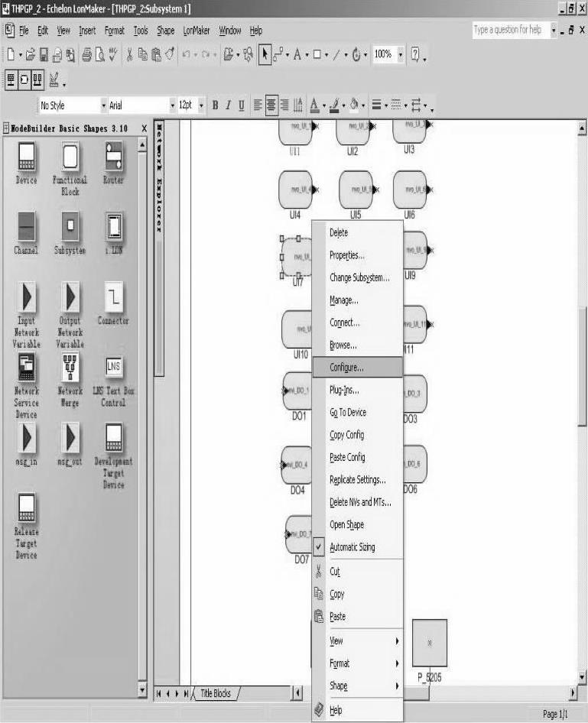Expand the Format submenu in context menu
The height and width of the screenshot is (723, 588).
(357, 663)
